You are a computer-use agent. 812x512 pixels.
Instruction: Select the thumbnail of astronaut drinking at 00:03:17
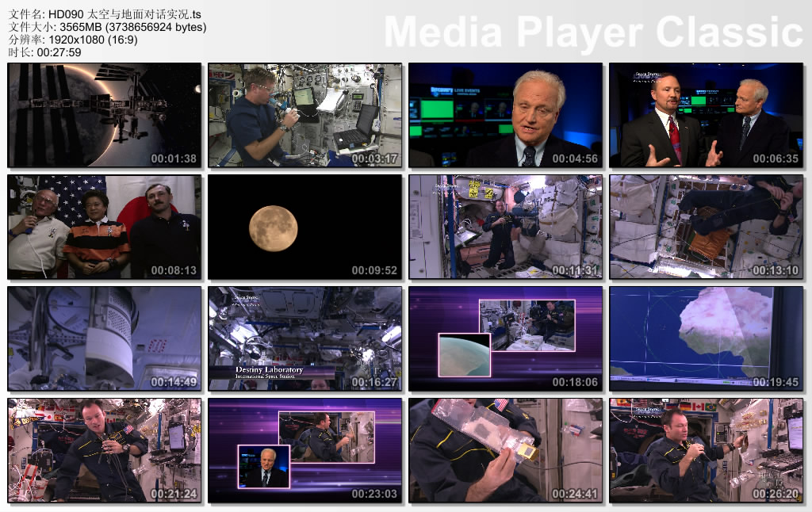pyautogui.click(x=305, y=116)
